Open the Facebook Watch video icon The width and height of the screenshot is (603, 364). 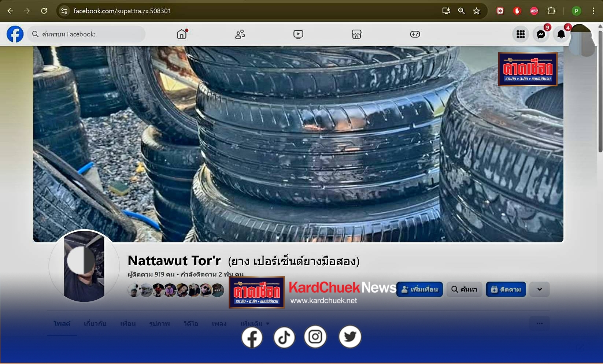pyautogui.click(x=298, y=34)
